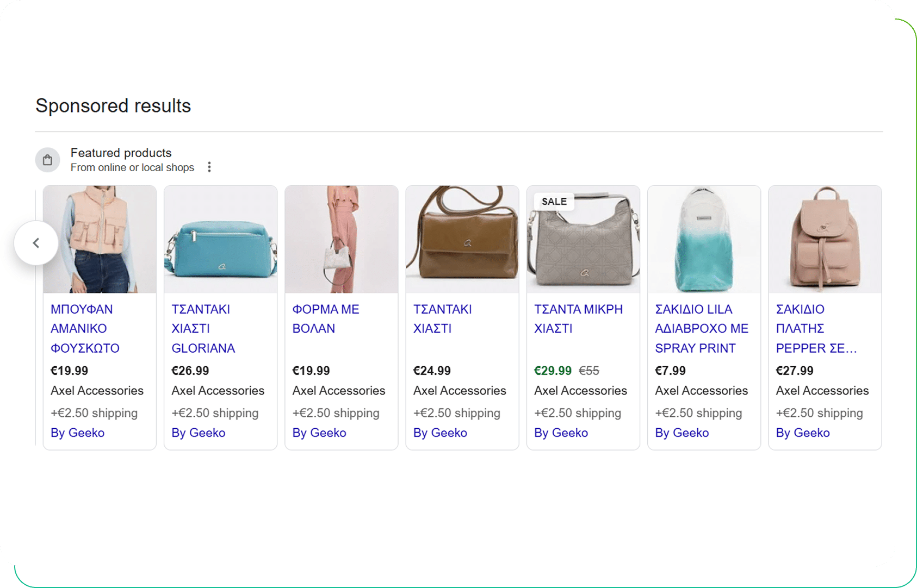Click By Geeko under the €24.99 bag
Image resolution: width=917 pixels, height=588 pixels.
pyautogui.click(x=440, y=433)
